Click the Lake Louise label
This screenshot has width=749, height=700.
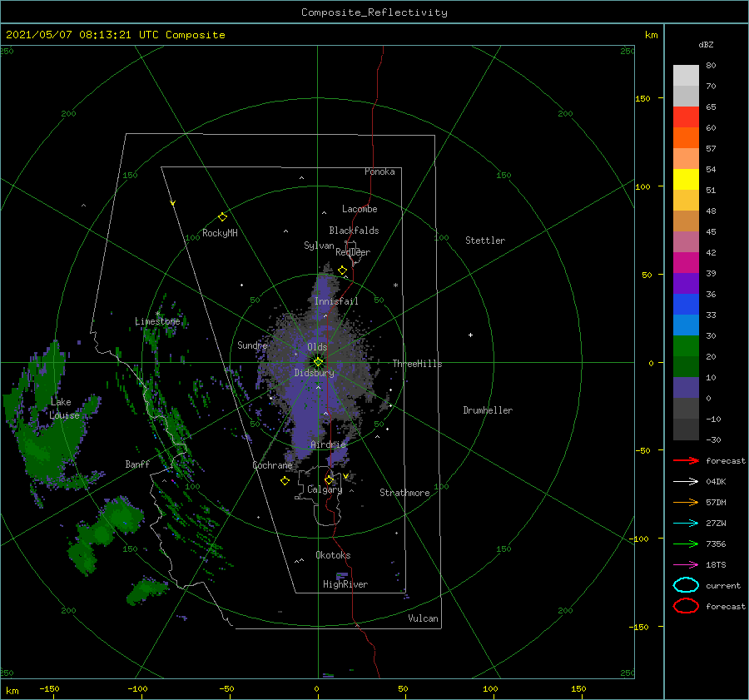[64, 409]
